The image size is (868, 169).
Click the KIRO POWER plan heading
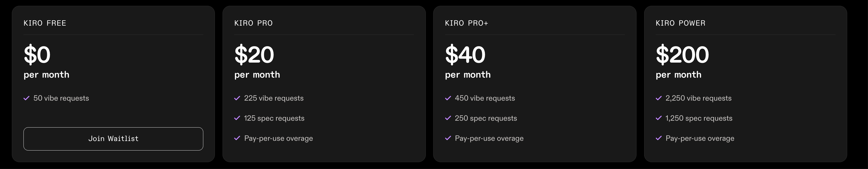click(x=680, y=23)
